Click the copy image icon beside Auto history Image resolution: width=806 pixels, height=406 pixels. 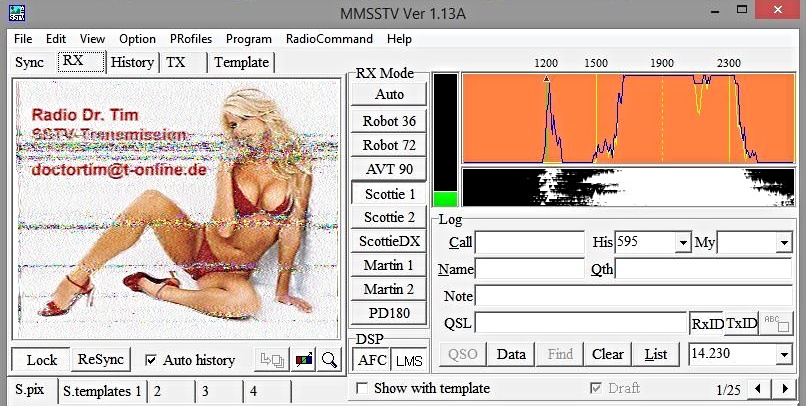271,360
